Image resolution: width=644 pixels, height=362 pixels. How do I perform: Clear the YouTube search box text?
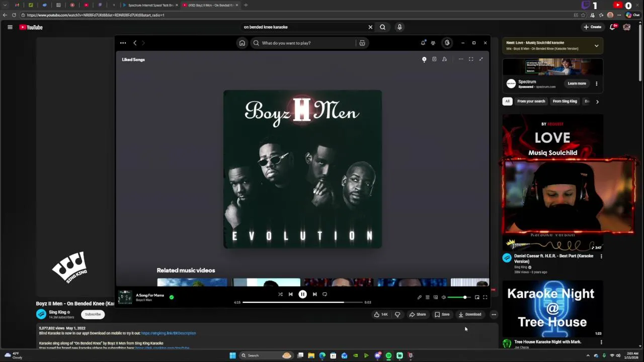click(370, 27)
